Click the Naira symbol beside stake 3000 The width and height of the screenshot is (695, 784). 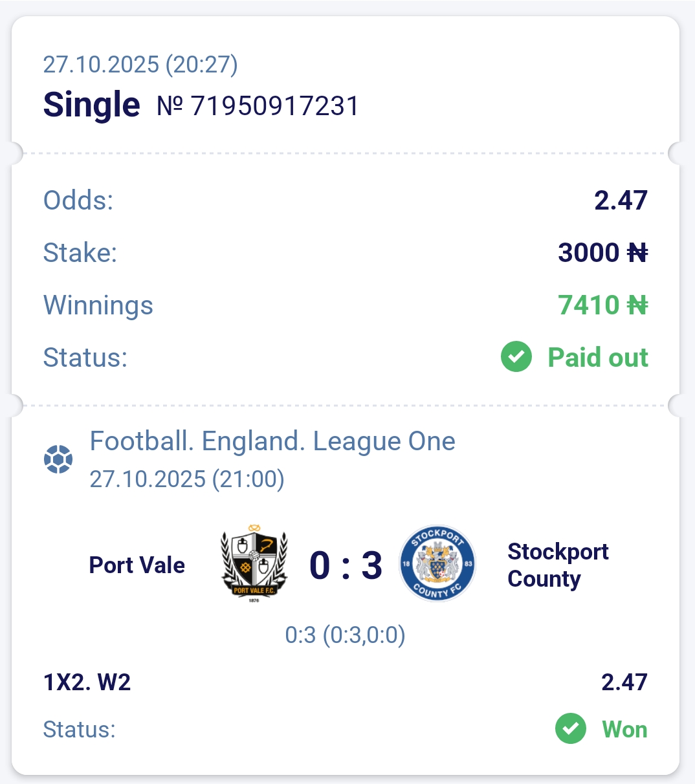637,253
